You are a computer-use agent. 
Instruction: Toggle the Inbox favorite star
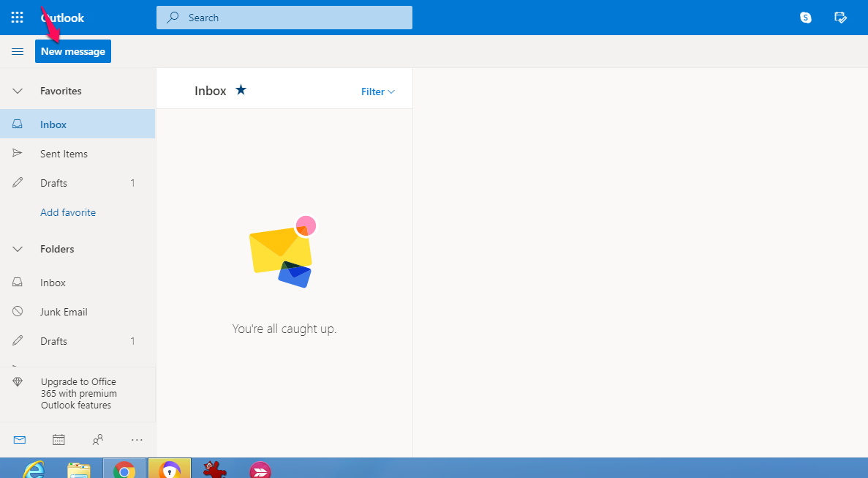[x=241, y=89]
